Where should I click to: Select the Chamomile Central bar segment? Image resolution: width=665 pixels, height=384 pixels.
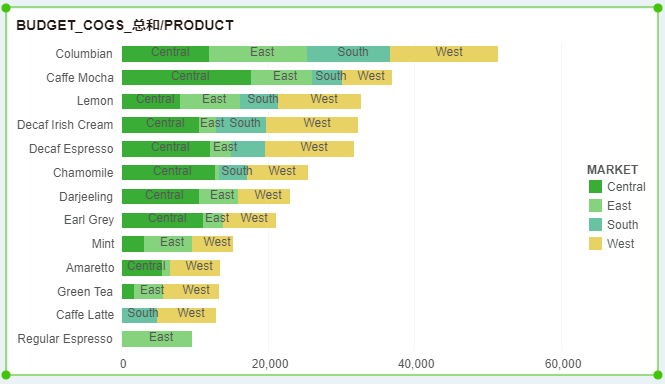[168, 173]
